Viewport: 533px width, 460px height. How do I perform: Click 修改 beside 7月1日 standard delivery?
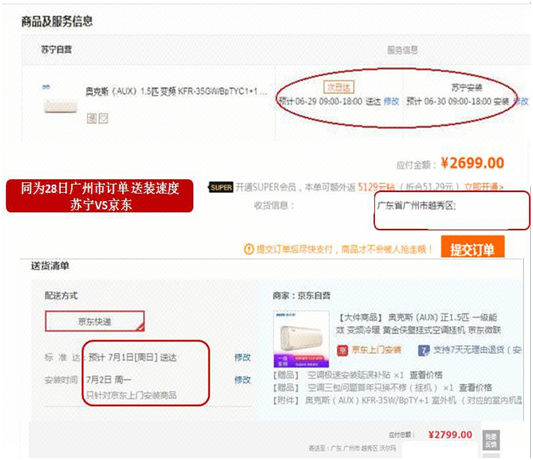[243, 357]
